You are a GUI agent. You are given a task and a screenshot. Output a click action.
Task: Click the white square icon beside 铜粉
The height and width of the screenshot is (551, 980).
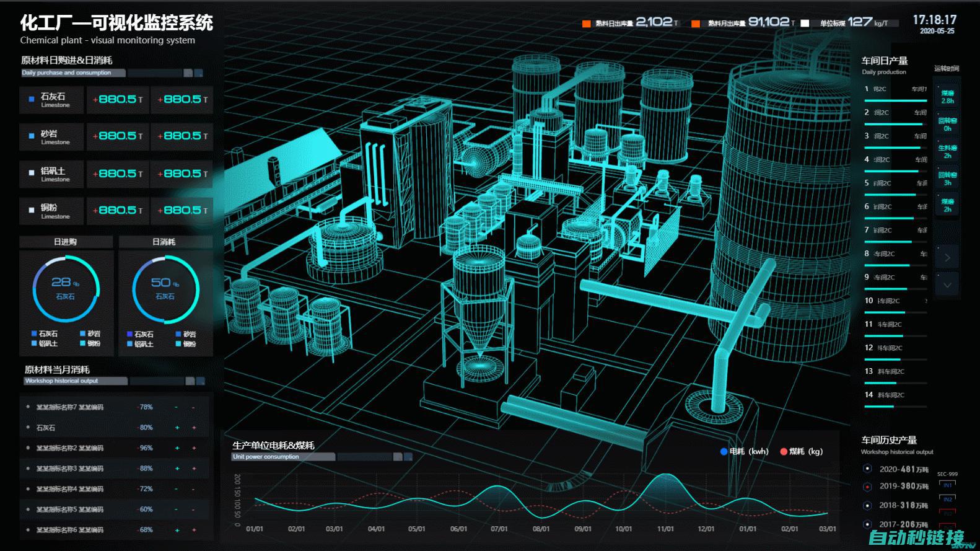pyautogui.click(x=32, y=210)
